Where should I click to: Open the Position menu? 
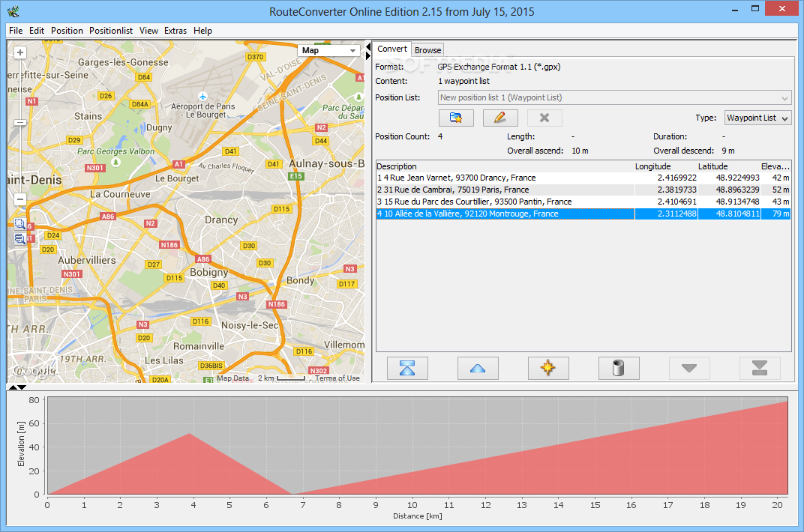coord(67,31)
